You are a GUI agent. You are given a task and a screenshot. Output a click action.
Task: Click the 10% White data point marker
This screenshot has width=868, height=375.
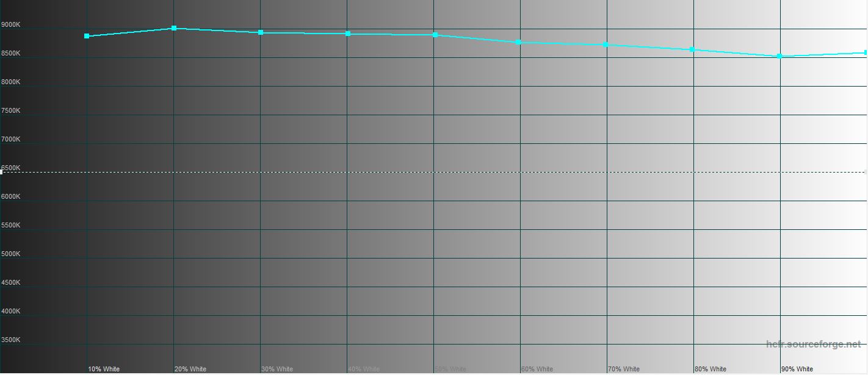point(87,36)
